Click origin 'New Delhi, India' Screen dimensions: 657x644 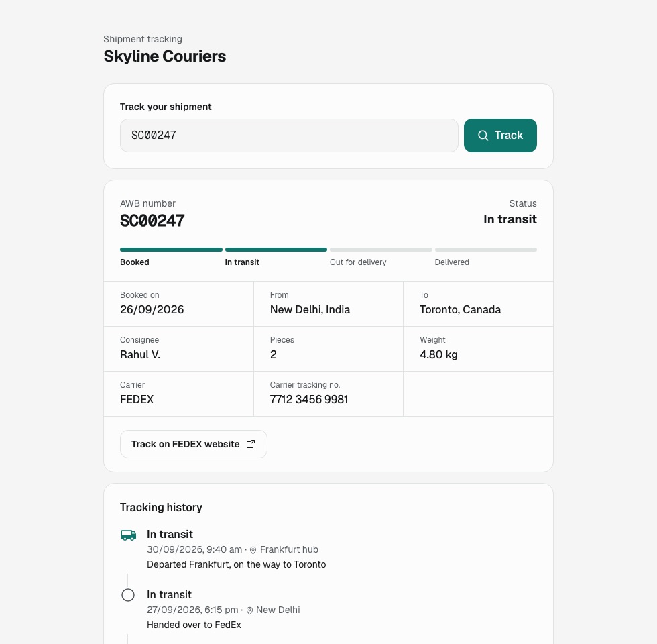310,309
